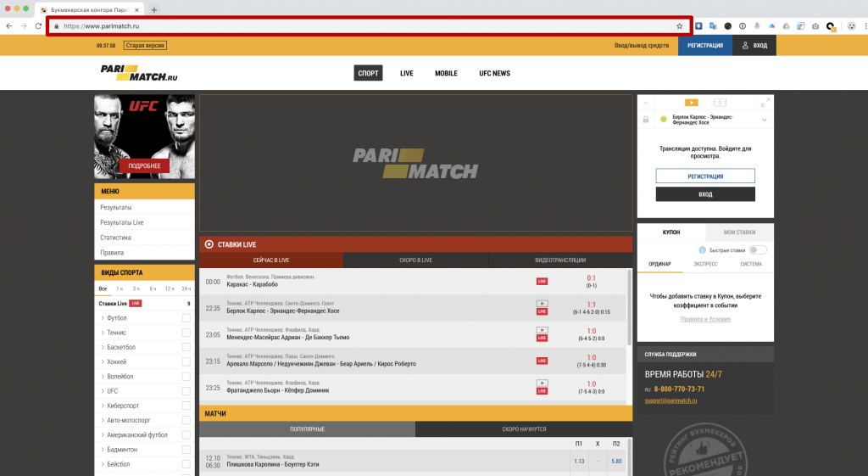
Task: Click the Parimatch.ru logo in header
Action: point(139,73)
